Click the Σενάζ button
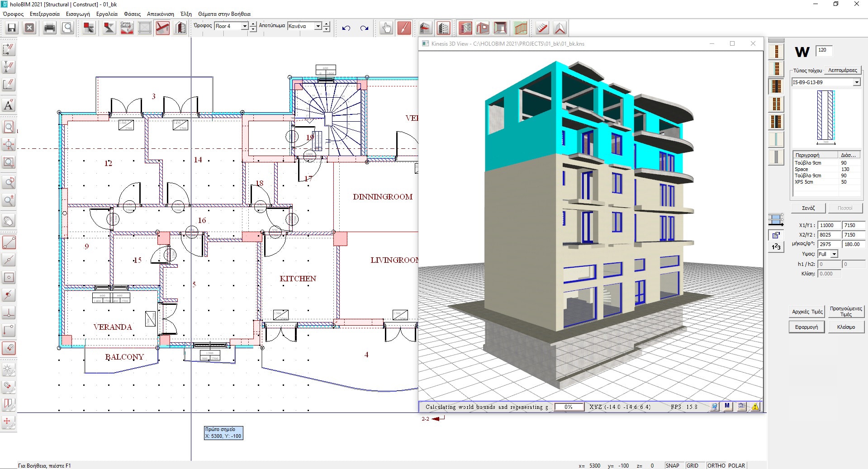This screenshot has height=469, width=868. (808, 208)
